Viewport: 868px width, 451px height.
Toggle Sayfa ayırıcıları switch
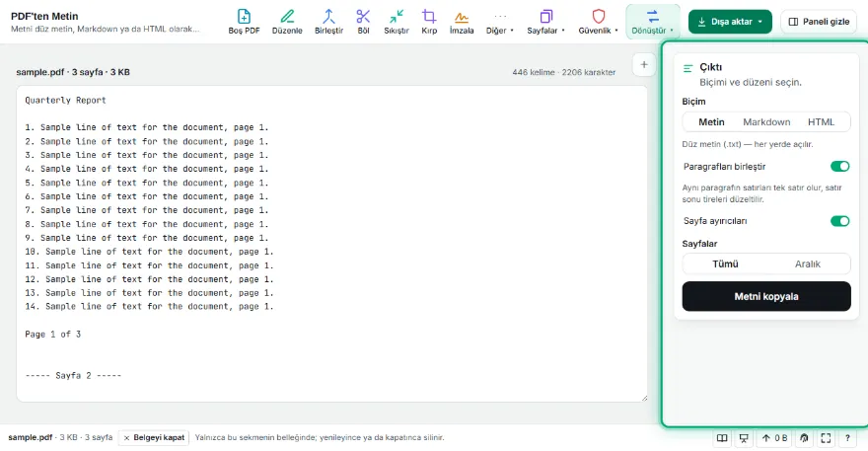[839, 221]
